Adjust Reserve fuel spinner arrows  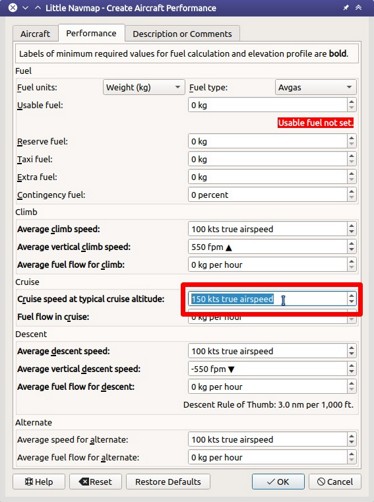point(351,141)
